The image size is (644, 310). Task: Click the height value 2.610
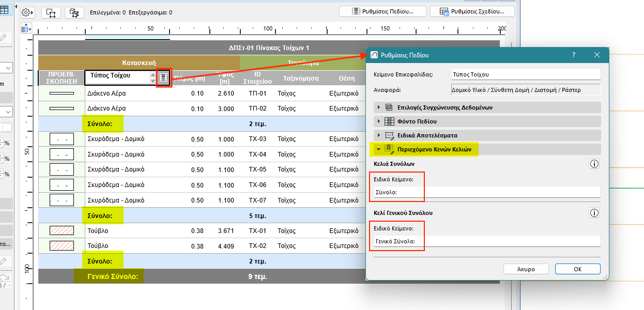(x=226, y=94)
